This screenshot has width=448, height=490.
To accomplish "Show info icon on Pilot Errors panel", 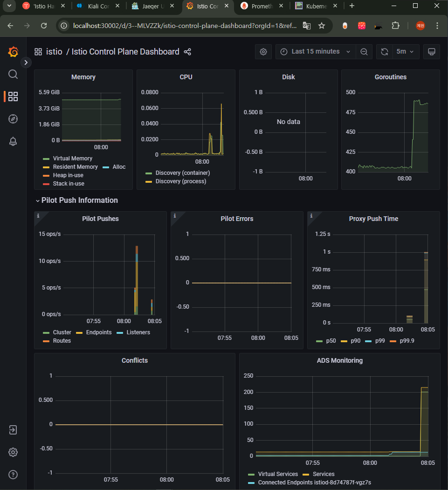I will click(x=175, y=215).
